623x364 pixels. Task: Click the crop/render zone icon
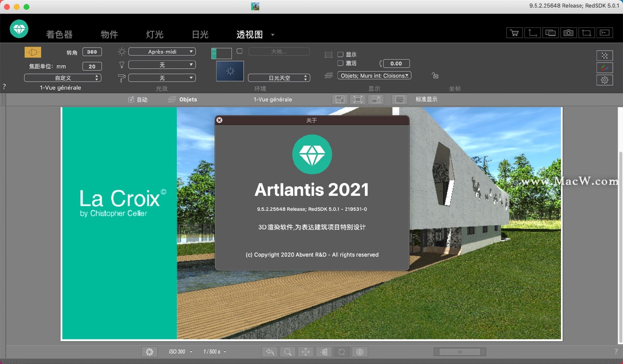587,33
